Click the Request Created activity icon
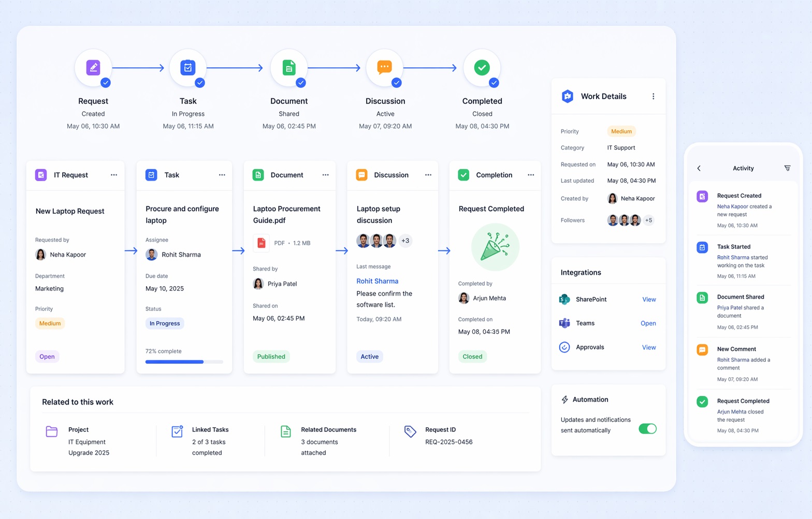The image size is (812, 519). tap(702, 197)
